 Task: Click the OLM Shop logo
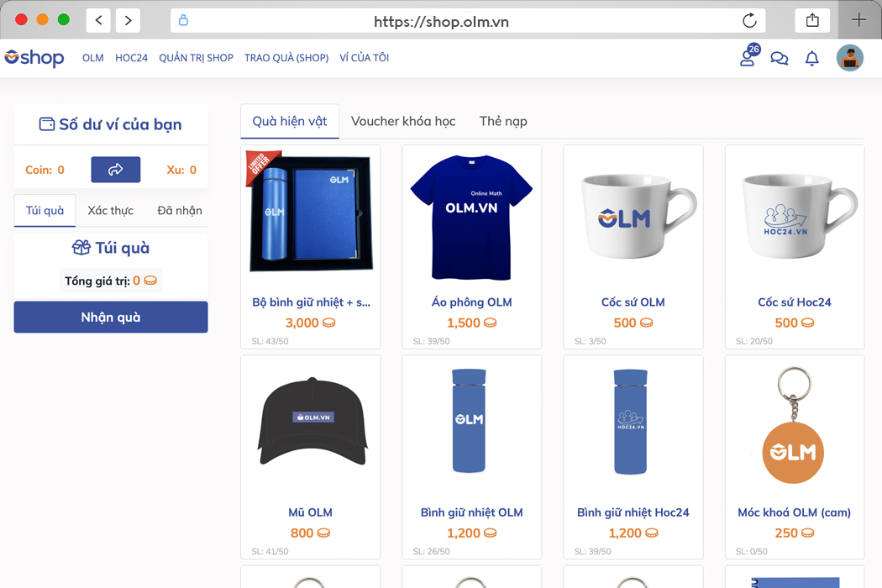tap(34, 57)
